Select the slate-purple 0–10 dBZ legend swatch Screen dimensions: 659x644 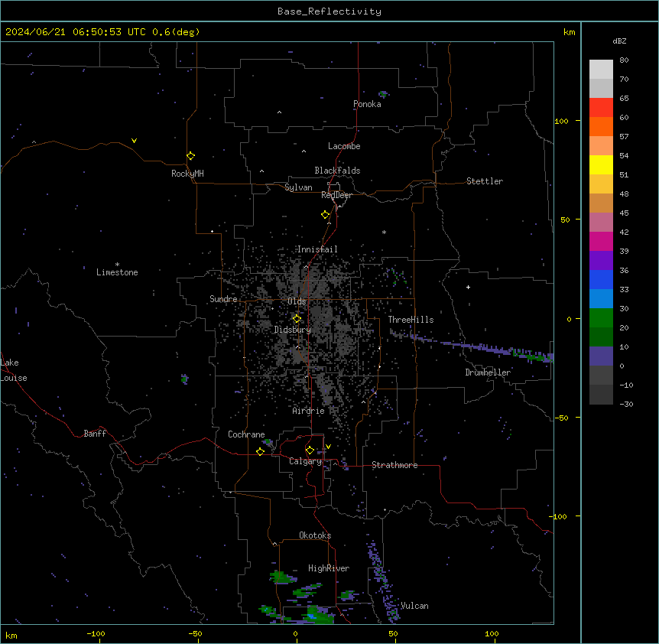tap(601, 356)
